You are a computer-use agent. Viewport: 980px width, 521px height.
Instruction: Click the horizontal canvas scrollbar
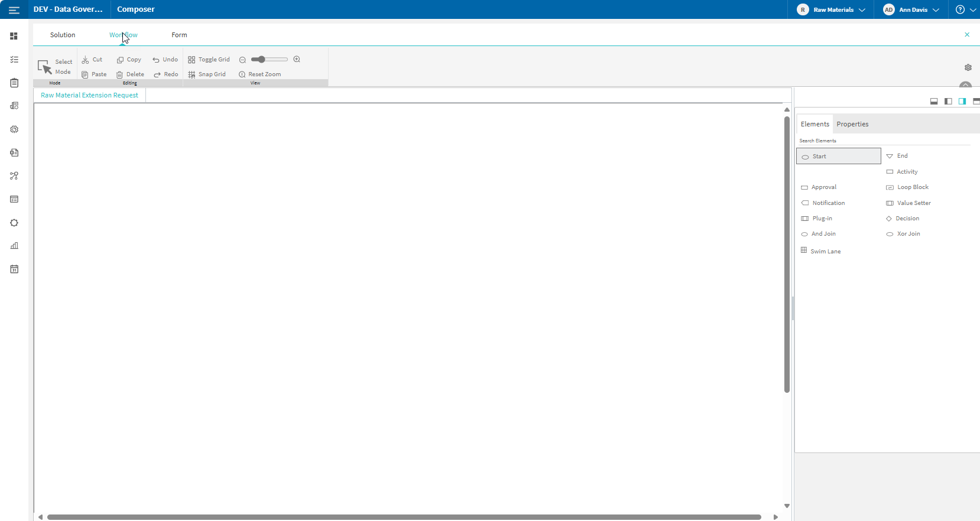coord(404,517)
